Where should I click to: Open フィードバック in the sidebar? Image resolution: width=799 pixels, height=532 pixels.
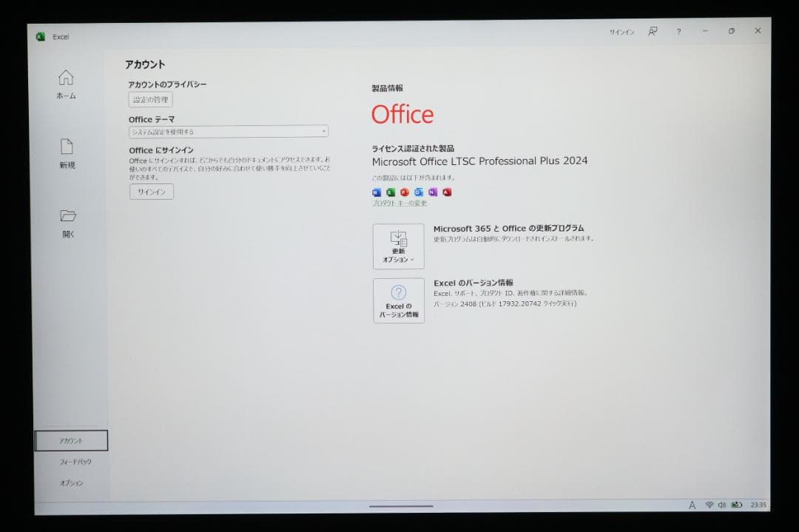pyautogui.click(x=75, y=462)
